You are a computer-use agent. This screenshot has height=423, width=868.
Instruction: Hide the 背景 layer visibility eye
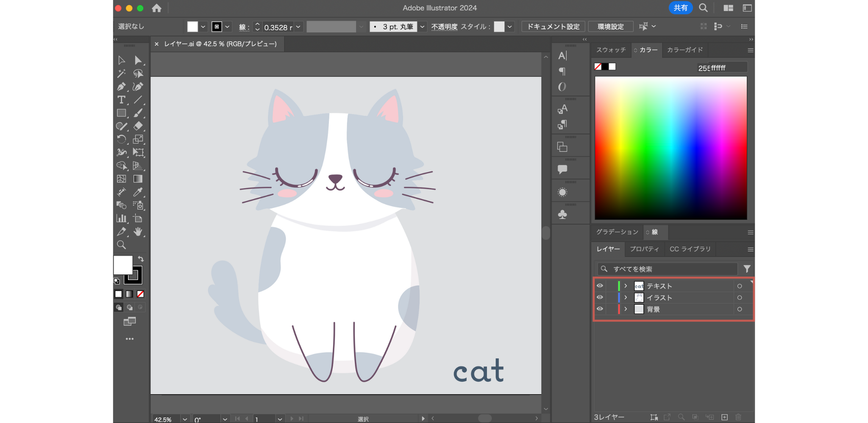tap(600, 309)
